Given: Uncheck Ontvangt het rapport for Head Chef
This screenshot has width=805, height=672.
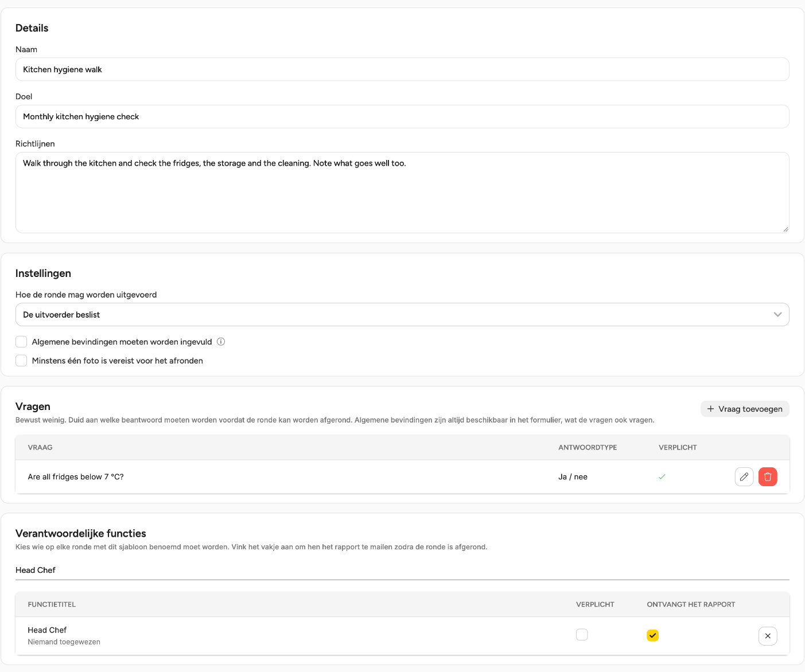Looking at the screenshot, I should click(x=652, y=635).
